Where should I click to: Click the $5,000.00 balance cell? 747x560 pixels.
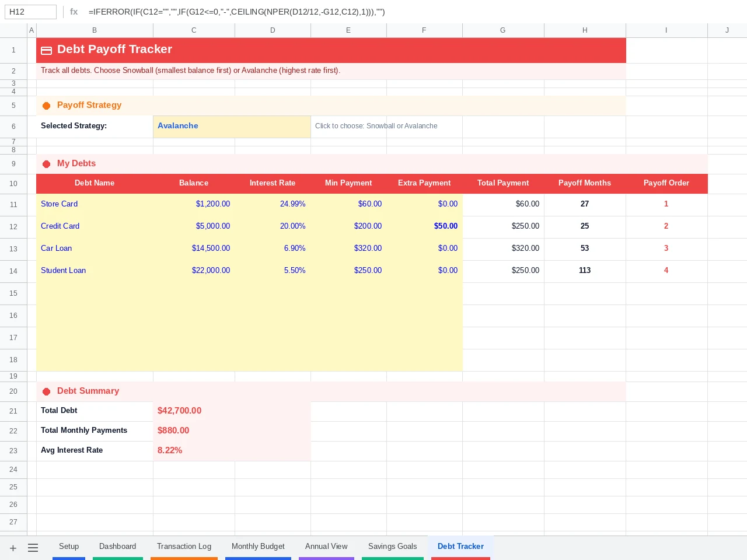(194, 227)
